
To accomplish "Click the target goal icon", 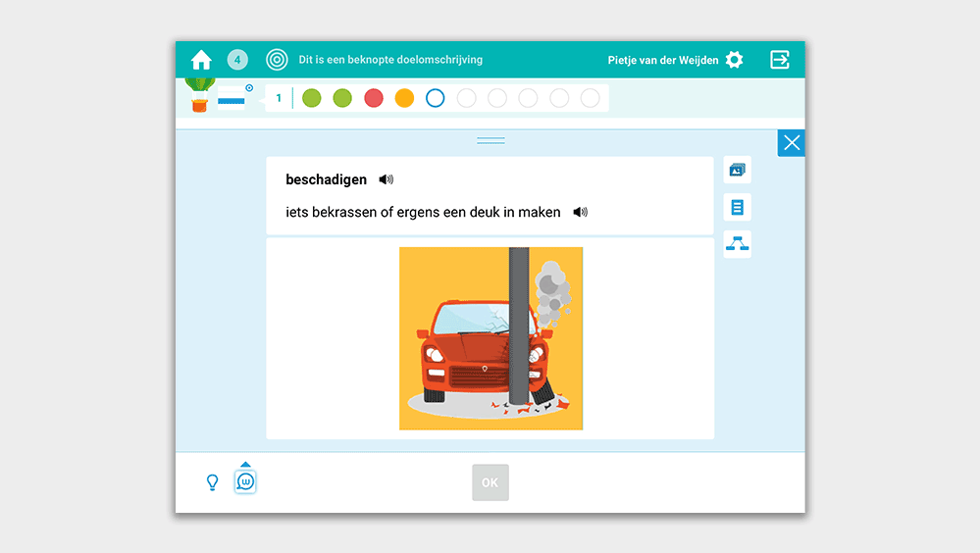I will point(277,60).
